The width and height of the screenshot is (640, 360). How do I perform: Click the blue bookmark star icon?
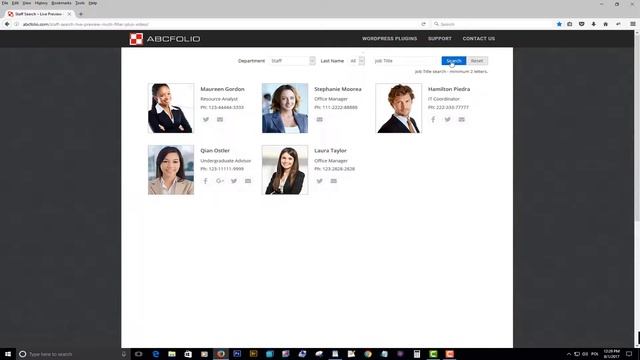click(559, 24)
